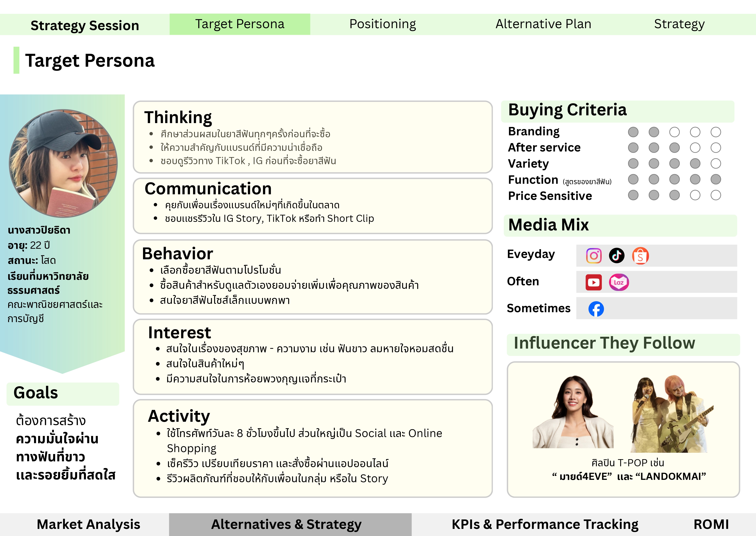
Task: Select the Target Persona tab
Action: [240, 24]
